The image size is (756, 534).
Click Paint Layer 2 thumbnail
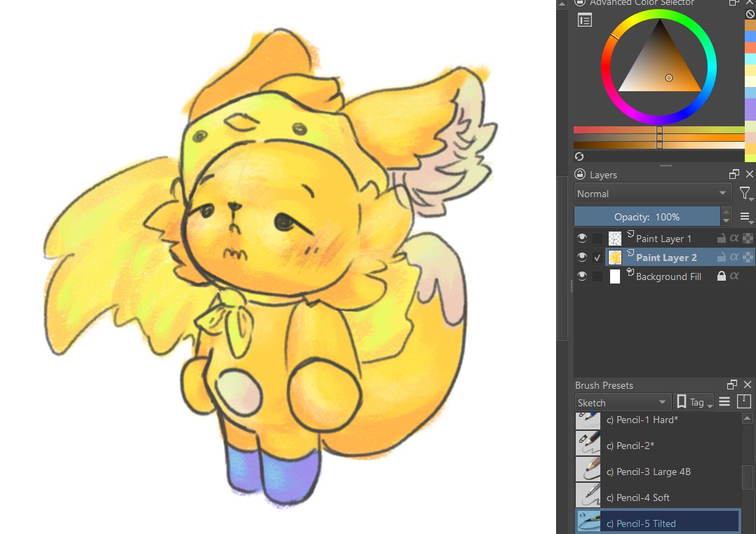[615, 258]
